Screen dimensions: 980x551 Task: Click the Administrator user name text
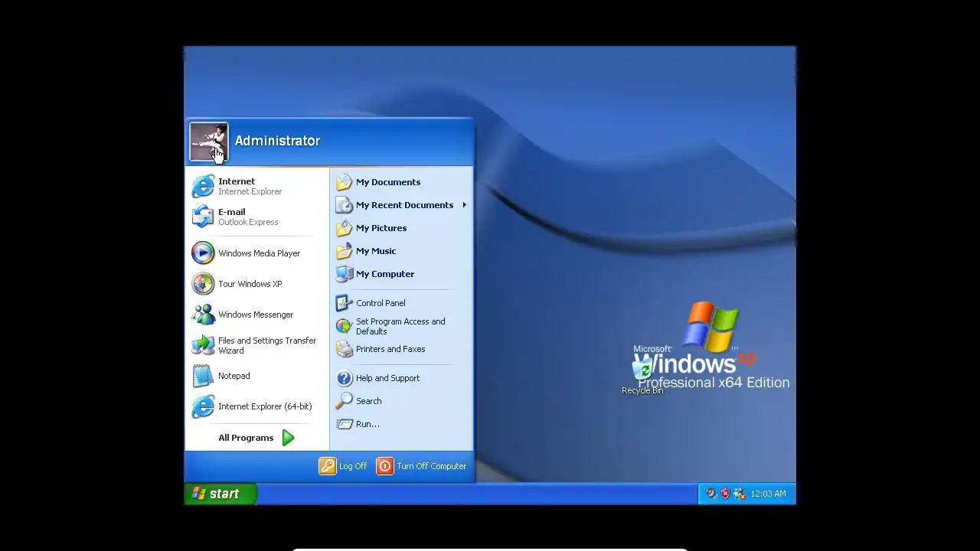point(277,141)
